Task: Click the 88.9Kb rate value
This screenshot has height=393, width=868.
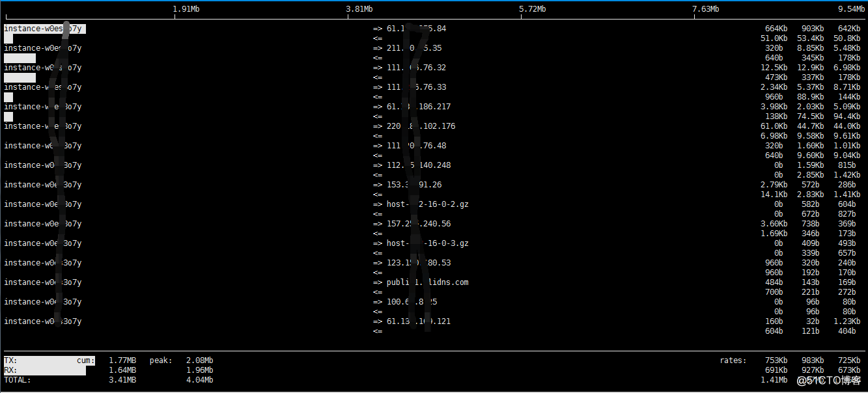Action: pos(810,97)
